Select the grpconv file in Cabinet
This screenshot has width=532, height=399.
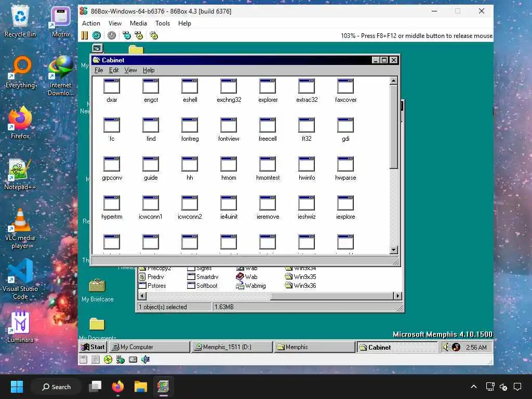pos(112,169)
